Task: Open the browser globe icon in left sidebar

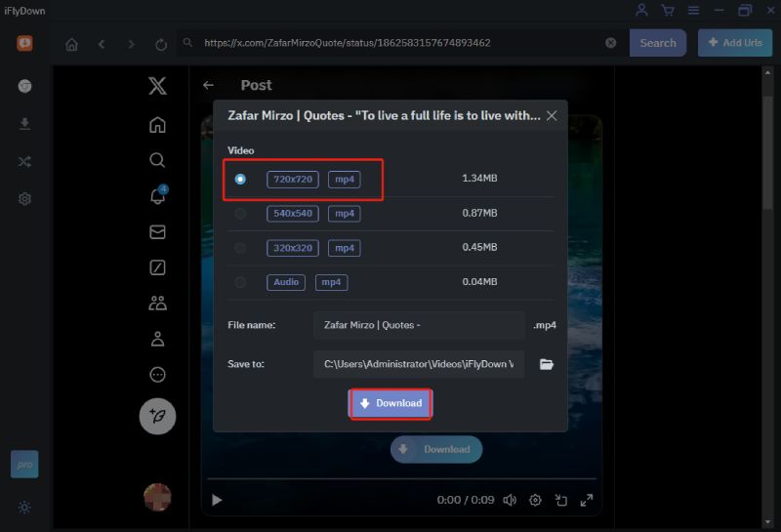Action: point(24,86)
